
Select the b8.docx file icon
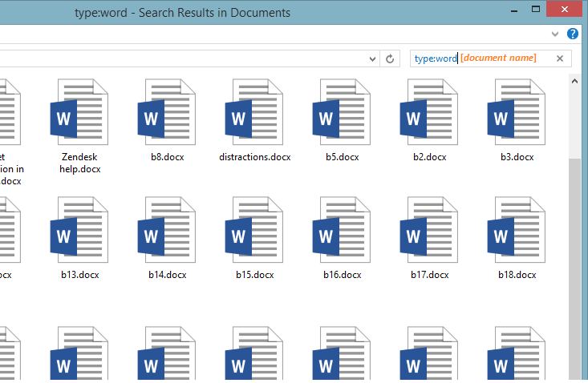coord(167,111)
